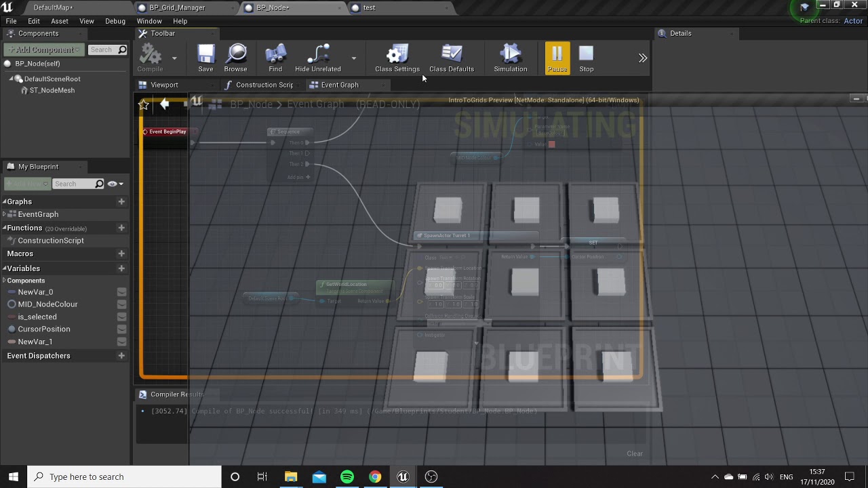Image resolution: width=868 pixels, height=488 pixels.
Task: Pause the running simulation
Action: click(x=557, y=58)
